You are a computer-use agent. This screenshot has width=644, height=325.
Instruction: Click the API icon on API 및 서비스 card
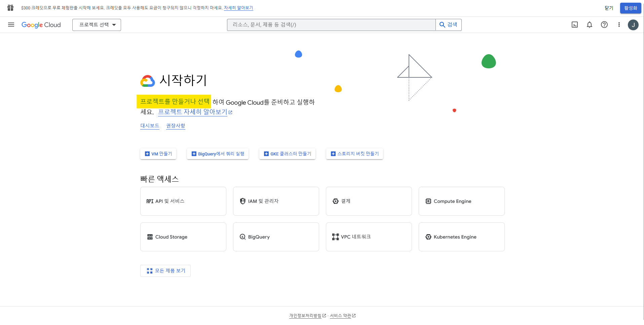click(x=150, y=201)
